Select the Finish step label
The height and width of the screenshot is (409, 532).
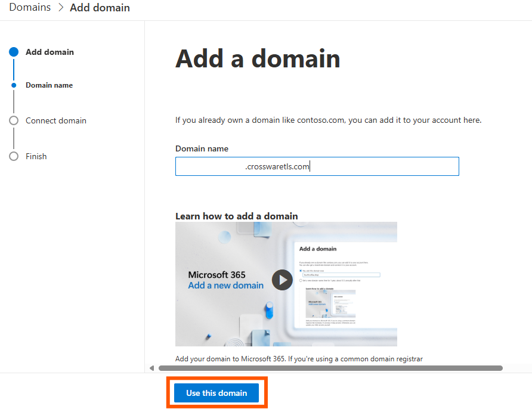pyautogui.click(x=36, y=156)
